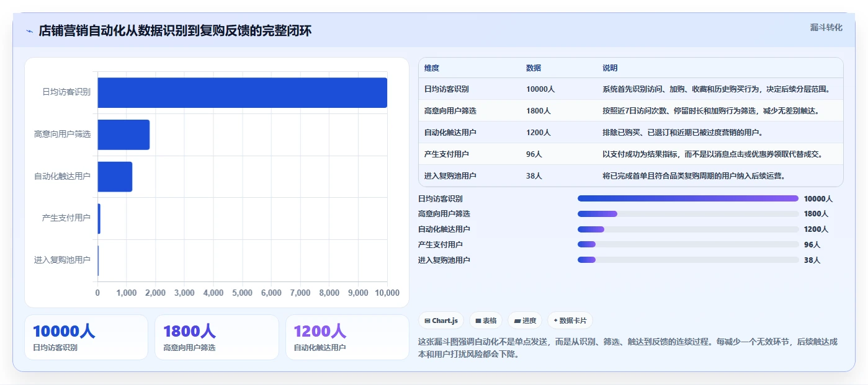
Task: Click the 1800人 value in the table
Action: click(x=539, y=111)
